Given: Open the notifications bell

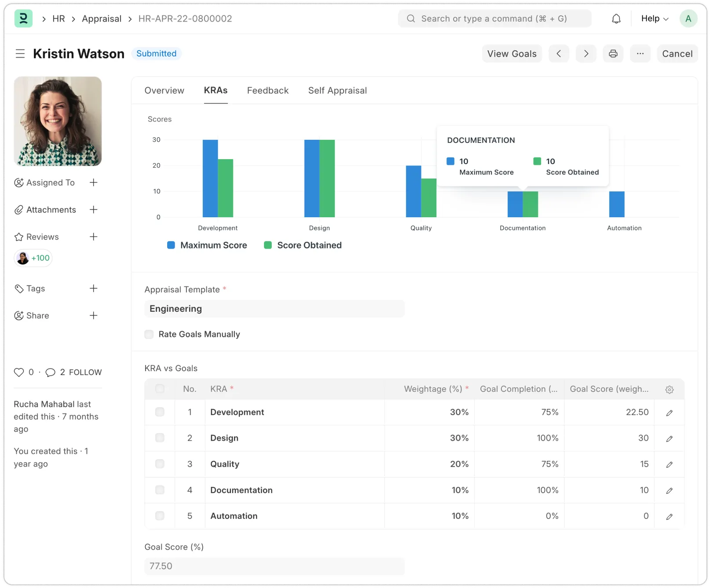Looking at the screenshot, I should pos(616,18).
